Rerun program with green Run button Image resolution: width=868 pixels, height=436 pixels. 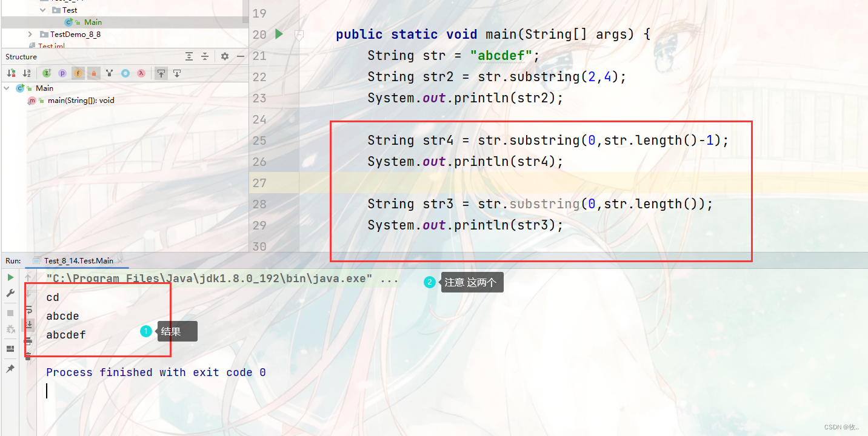[x=10, y=277]
